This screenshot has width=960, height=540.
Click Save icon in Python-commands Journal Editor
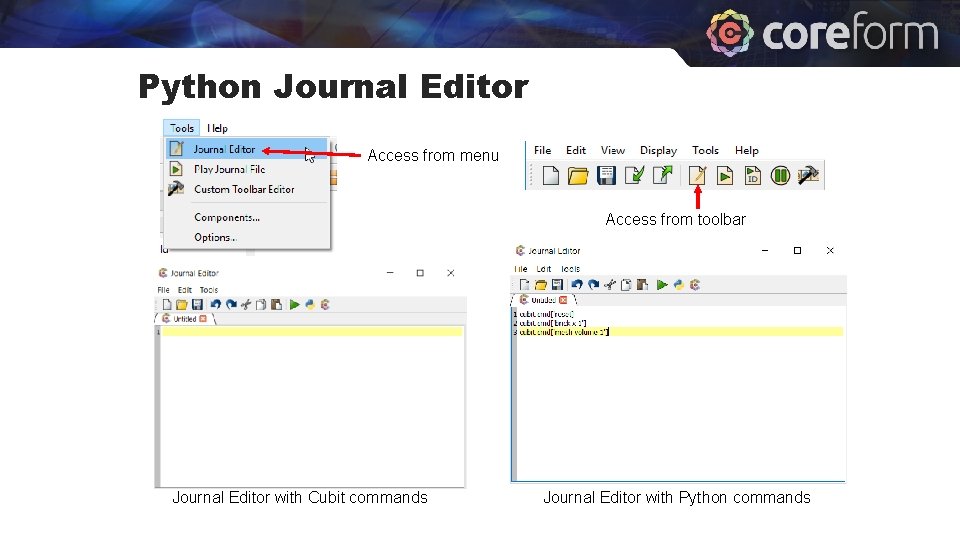(x=557, y=285)
